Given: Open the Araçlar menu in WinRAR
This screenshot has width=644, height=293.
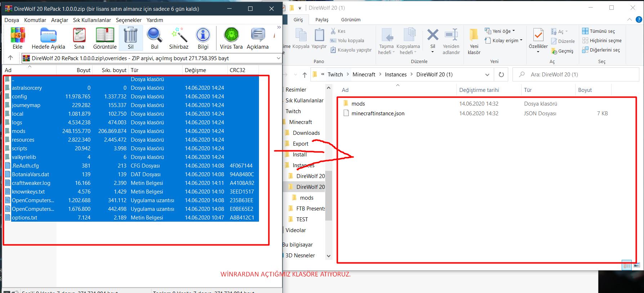Looking at the screenshot, I should 59,20.
